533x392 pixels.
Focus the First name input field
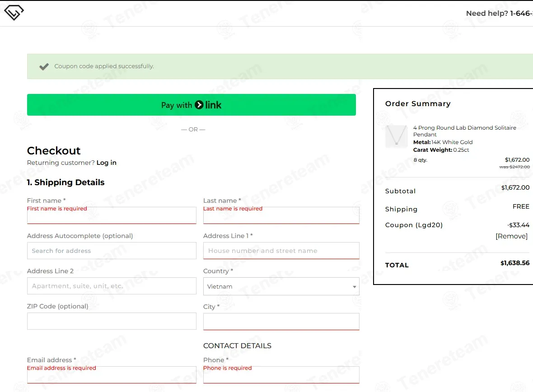[x=112, y=215]
